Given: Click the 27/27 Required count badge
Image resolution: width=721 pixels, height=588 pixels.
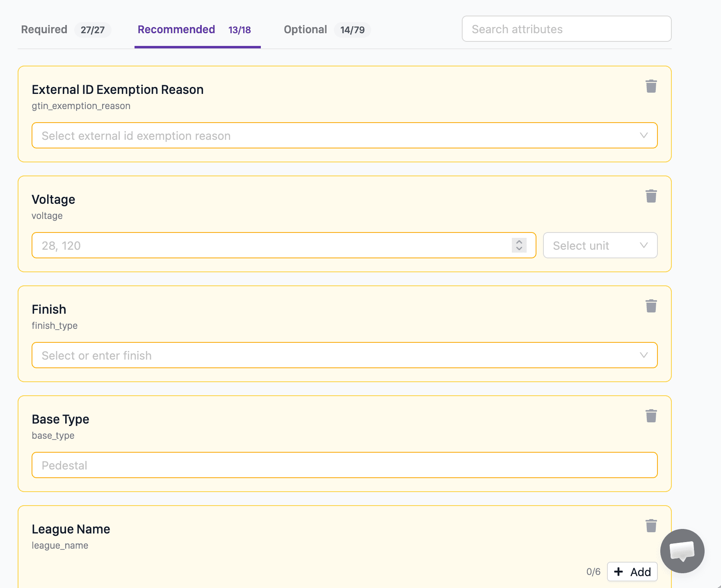Looking at the screenshot, I should (x=93, y=30).
